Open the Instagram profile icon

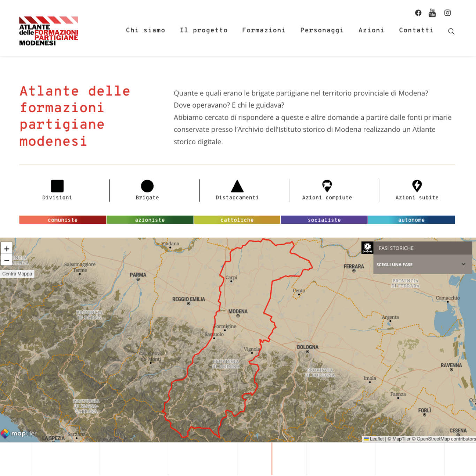click(447, 13)
